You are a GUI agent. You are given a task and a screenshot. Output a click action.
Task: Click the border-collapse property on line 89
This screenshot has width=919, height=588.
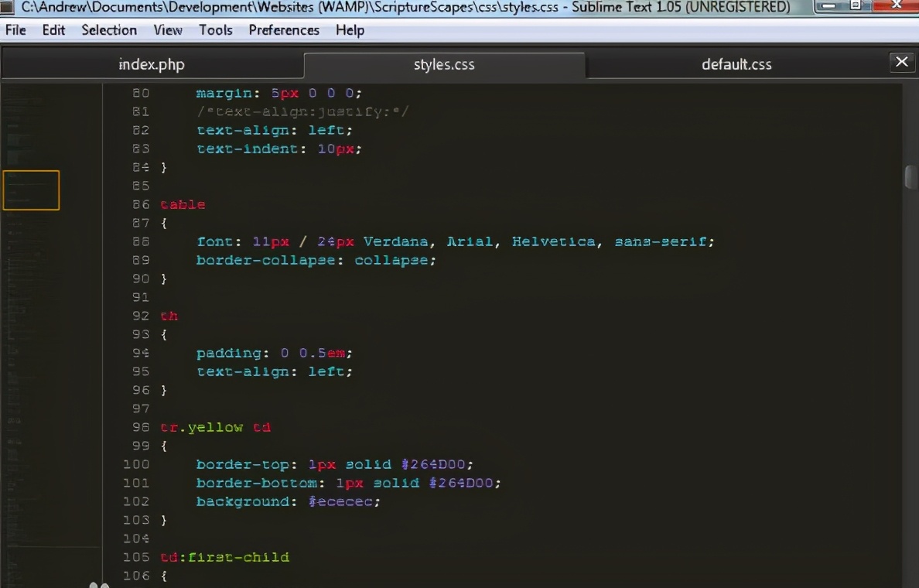[265, 260]
